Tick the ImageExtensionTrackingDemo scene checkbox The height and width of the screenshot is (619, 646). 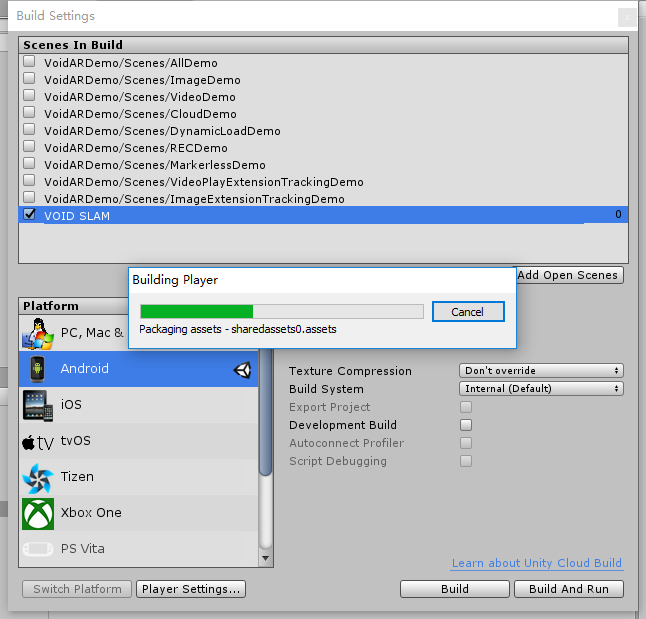(29, 197)
